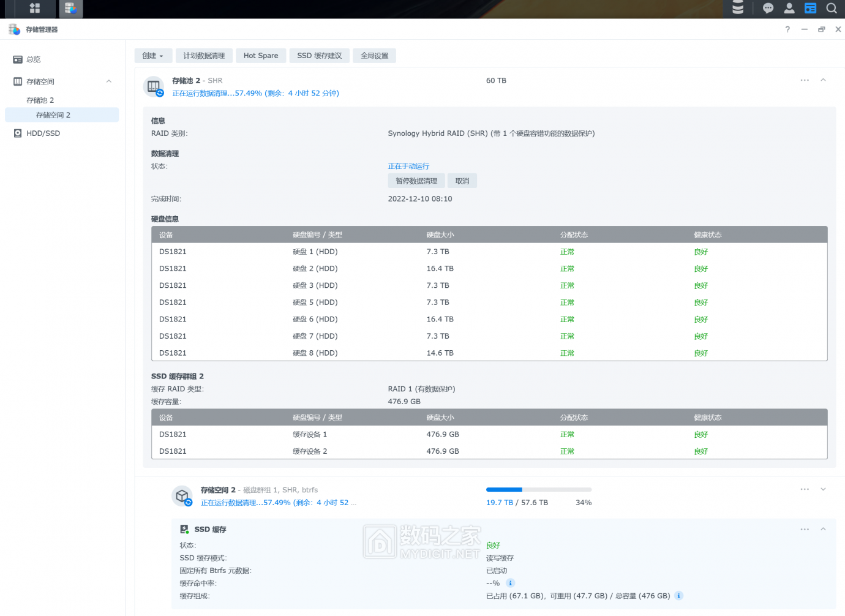Open the 创建 dropdown menu

tap(152, 56)
